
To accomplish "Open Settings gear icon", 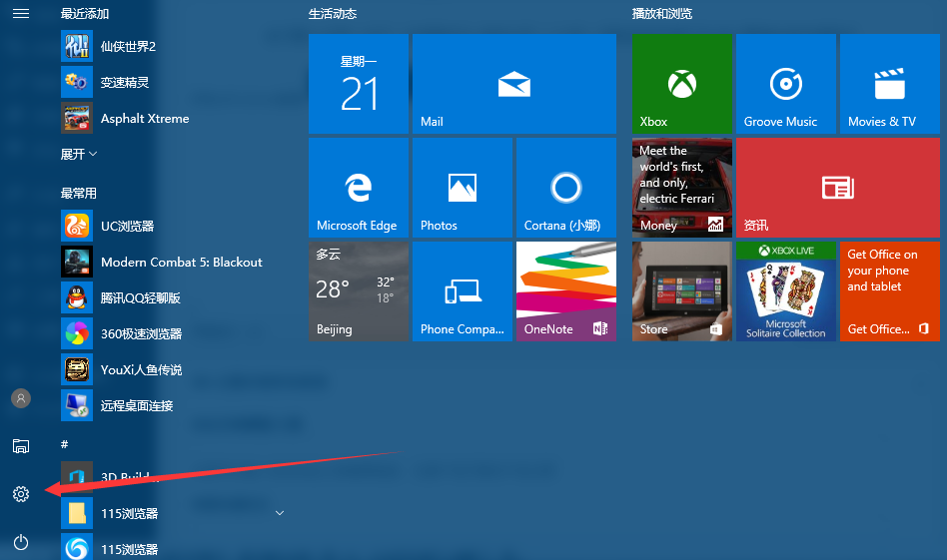I will (21, 494).
